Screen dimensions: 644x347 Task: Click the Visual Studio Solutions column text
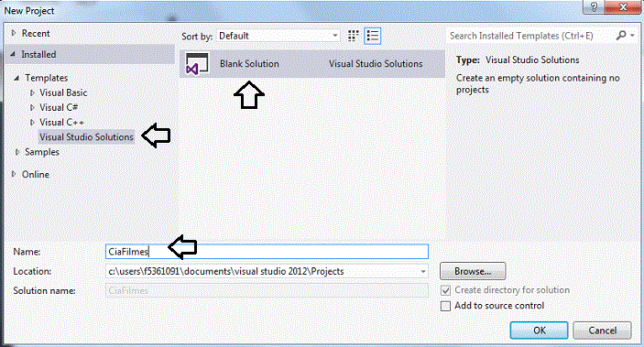tap(376, 64)
